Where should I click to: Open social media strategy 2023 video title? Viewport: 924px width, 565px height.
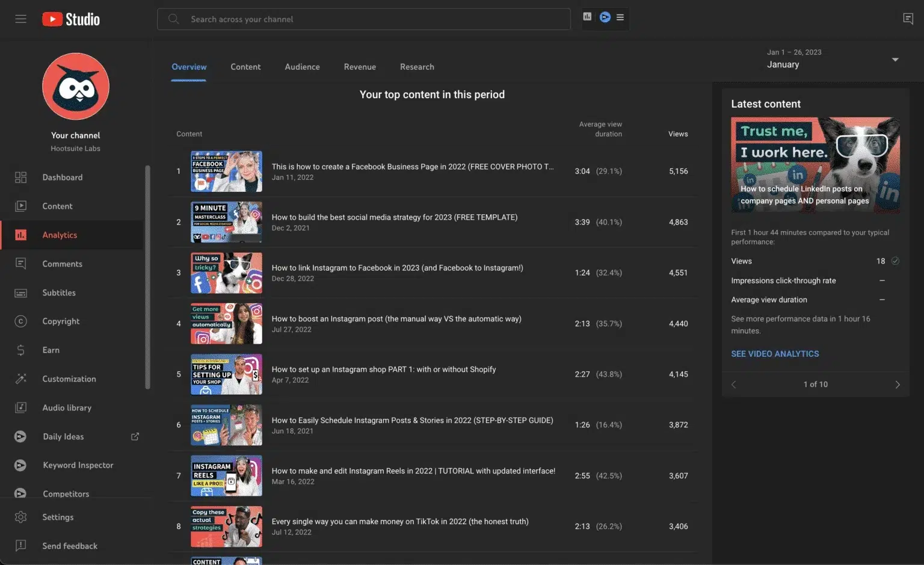(395, 217)
